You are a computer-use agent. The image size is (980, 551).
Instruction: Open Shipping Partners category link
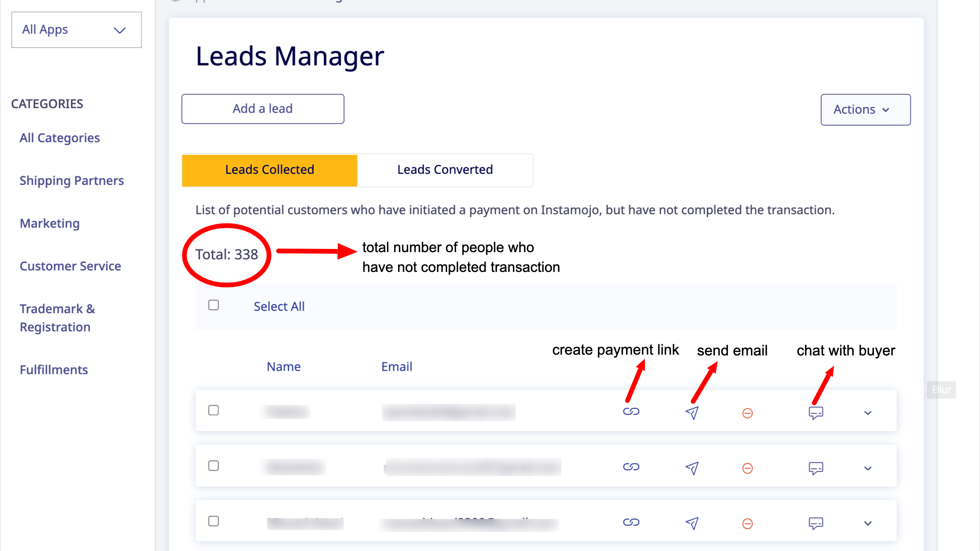point(72,180)
